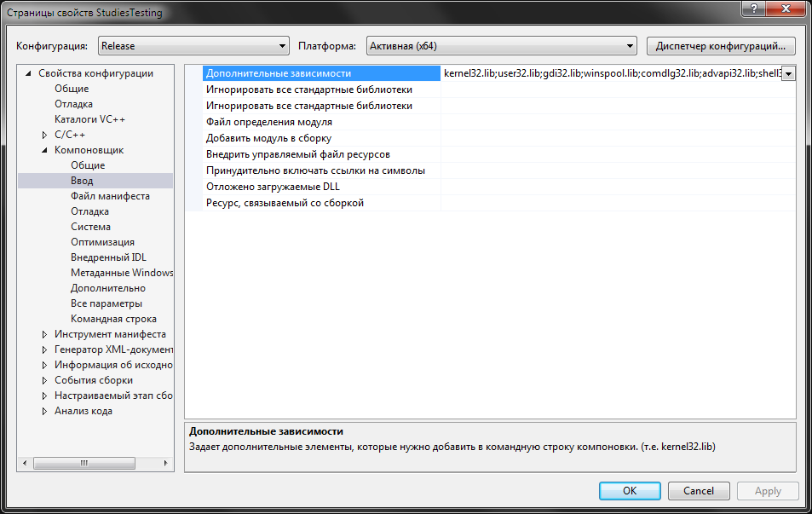
Task: Expand Инструмент манифеста node
Action: (x=45, y=334)
